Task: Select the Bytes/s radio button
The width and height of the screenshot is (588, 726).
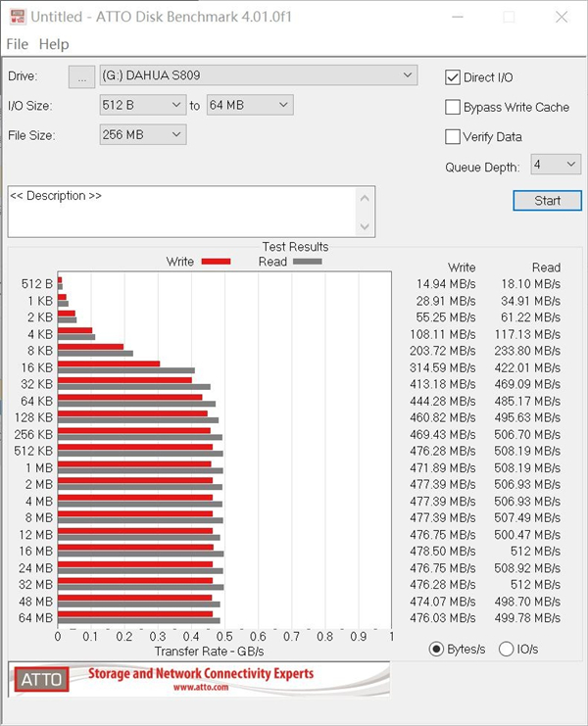Action: coord(436,649)
